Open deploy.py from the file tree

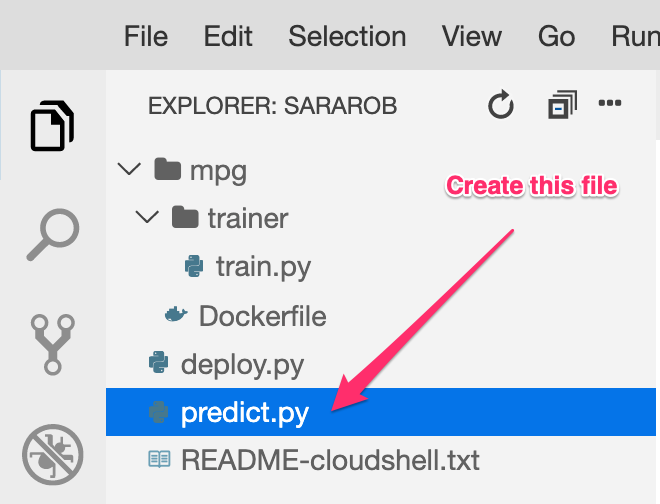pos(242,364)
